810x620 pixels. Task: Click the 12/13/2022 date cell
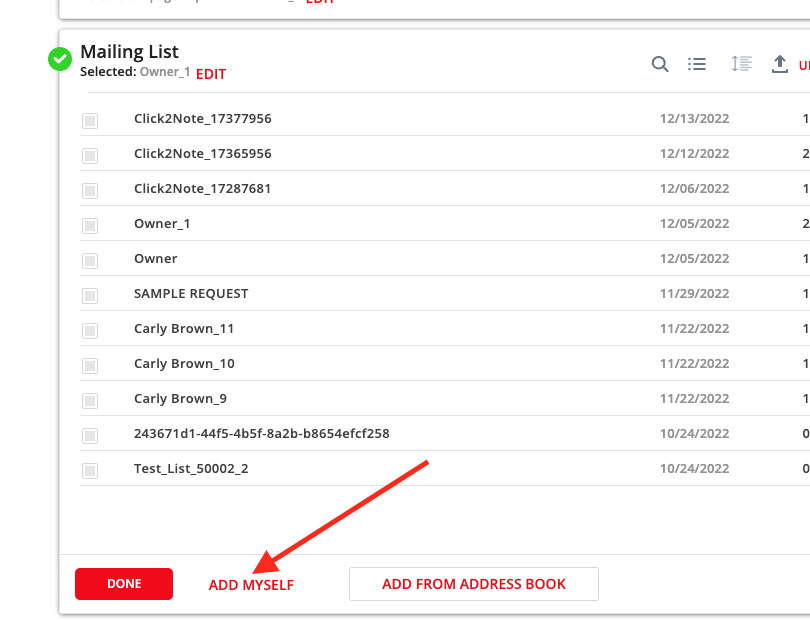694,119
